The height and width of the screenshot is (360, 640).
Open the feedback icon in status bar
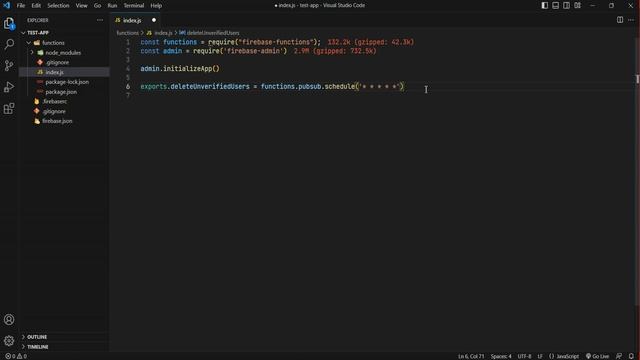[x=619, y=356]
